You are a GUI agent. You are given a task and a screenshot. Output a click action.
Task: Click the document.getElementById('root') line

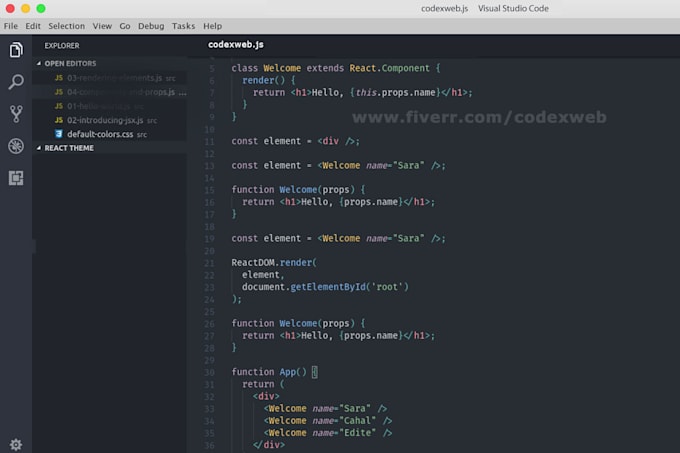tap(325, 287)
